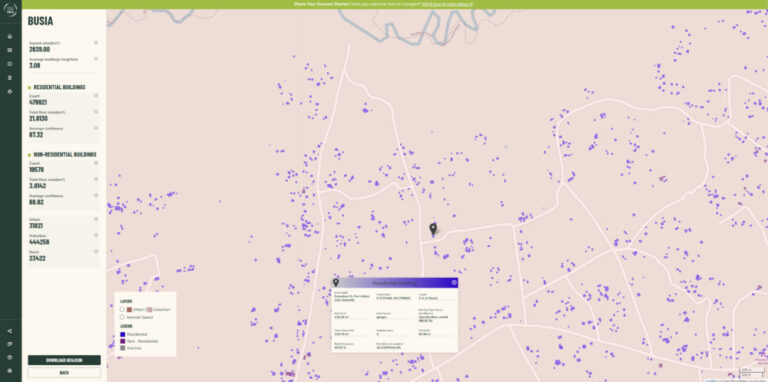Image resolution: width=768 pixels, height=382 pixels.
Task: Click info icon beside Average confidence 87.32
Action: click(x=96, y=128)
